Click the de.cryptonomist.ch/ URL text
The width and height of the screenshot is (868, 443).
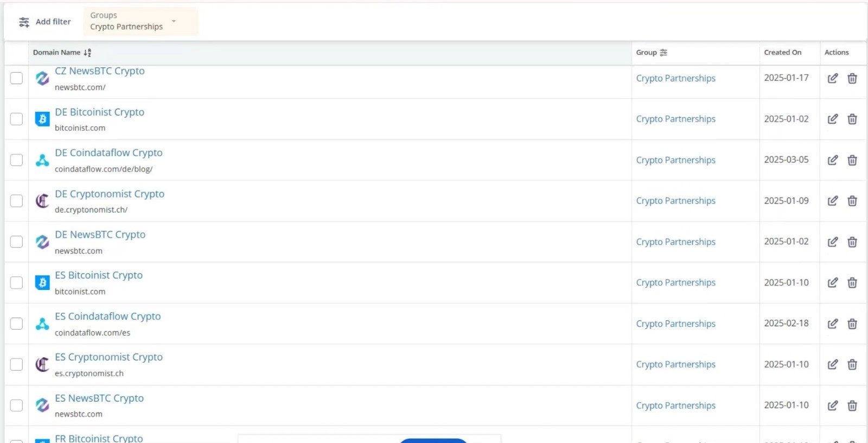click(x=91, y=210)
